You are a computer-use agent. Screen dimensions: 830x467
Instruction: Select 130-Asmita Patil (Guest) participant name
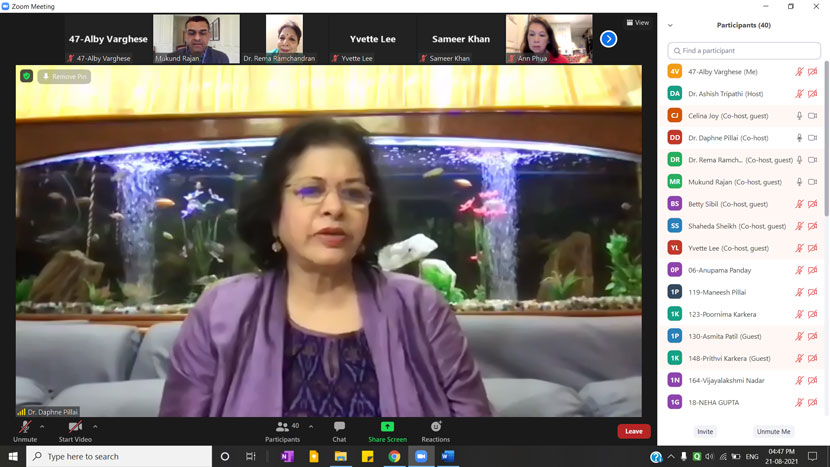[725, 336]
